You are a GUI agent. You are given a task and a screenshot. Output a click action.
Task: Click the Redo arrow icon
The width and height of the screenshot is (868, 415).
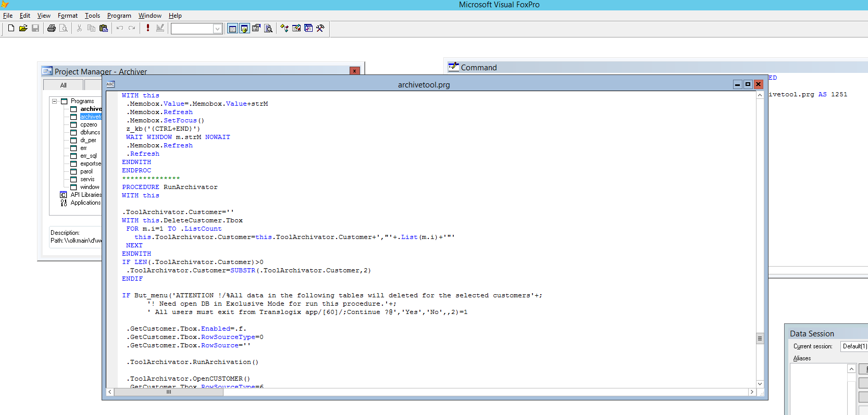[132, 28]
